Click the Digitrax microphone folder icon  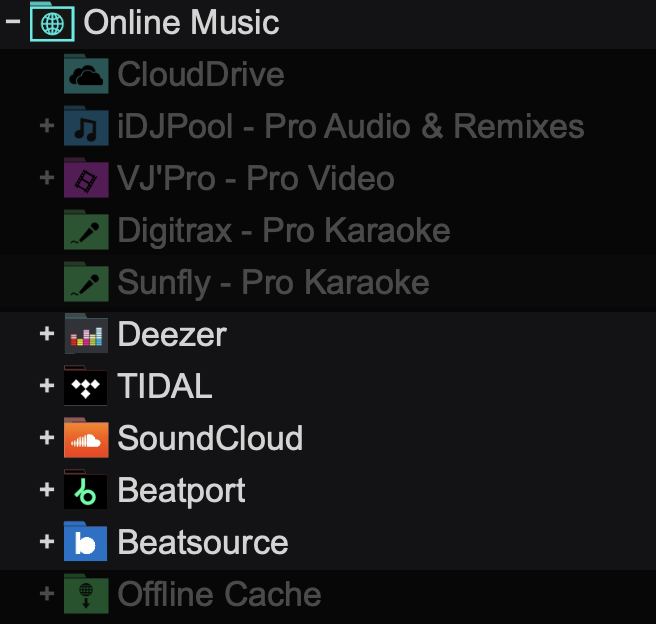pyautogui.click(x=85, y=230)
